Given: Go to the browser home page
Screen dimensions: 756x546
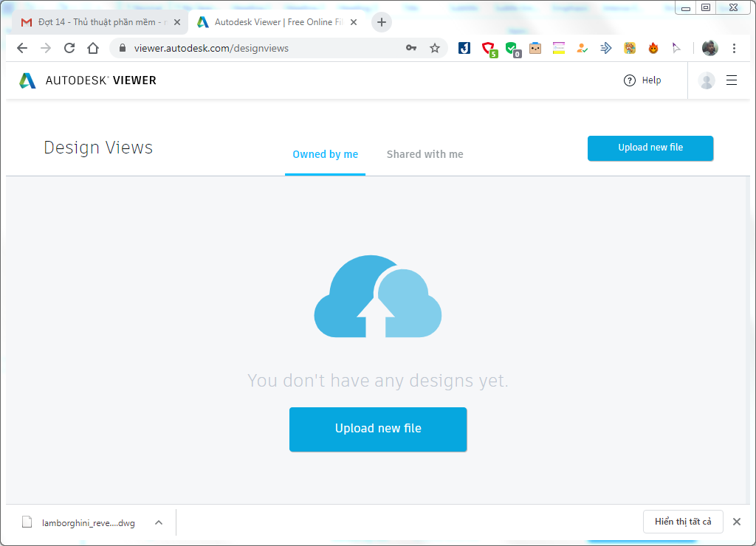Looking at the screenshot, I should tap(93, 48).
